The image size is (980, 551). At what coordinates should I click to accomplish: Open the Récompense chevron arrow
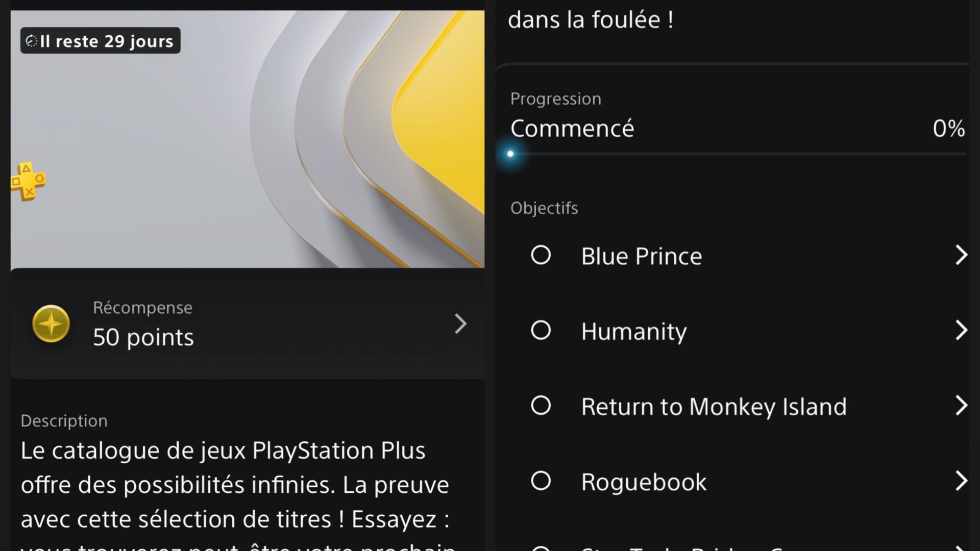[x=460, y=324]
